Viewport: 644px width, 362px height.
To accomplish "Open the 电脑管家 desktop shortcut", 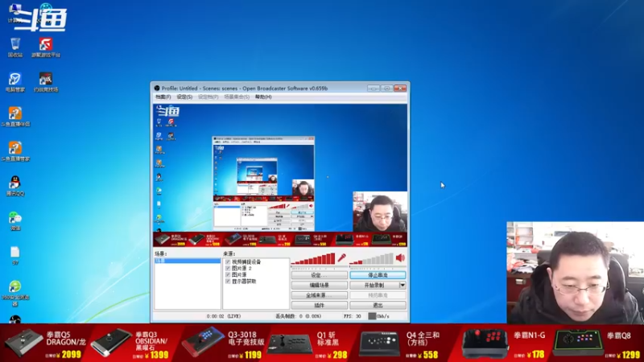I will (15, 82).
